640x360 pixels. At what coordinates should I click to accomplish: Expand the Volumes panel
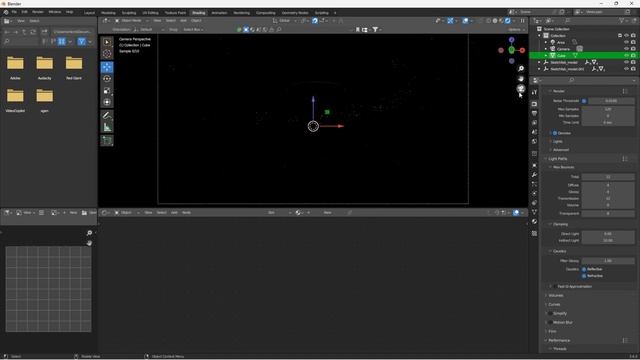pos(556,296)
